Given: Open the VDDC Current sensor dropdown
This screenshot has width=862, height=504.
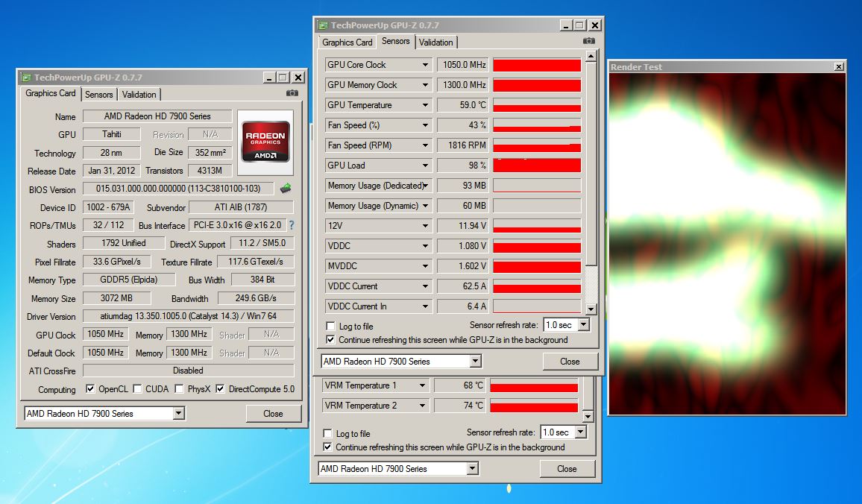Looking at the screenshot, I should (425, 286).
